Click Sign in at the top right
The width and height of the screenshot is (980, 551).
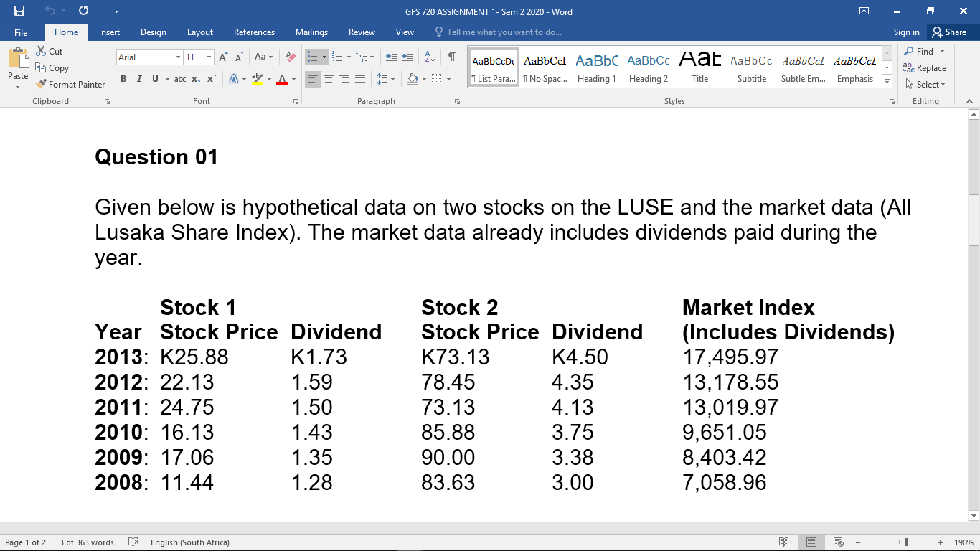[906, 32]
